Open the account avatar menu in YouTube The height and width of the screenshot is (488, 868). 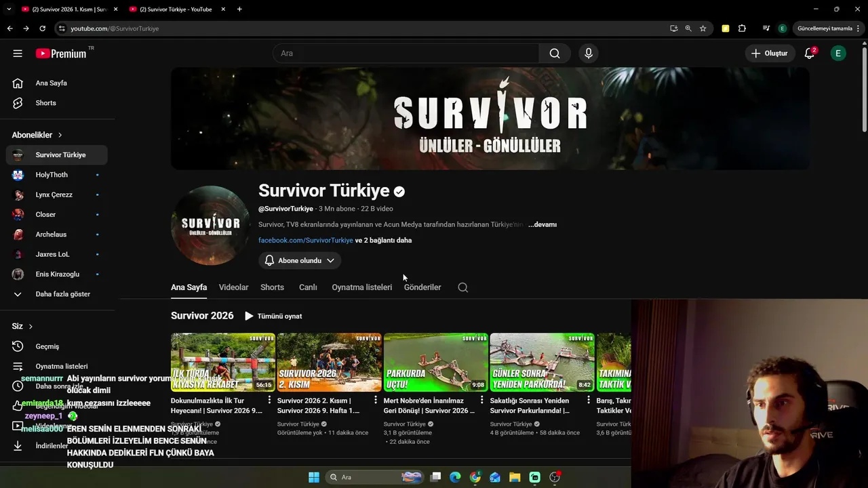pos(838,54)
